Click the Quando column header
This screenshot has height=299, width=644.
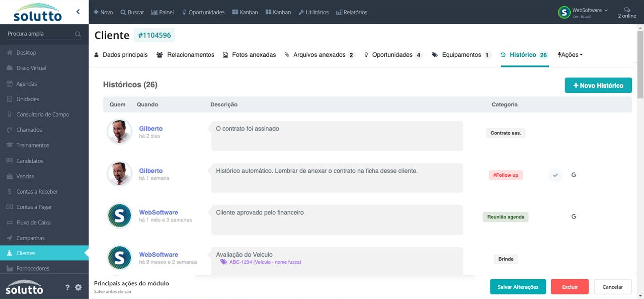147,104
